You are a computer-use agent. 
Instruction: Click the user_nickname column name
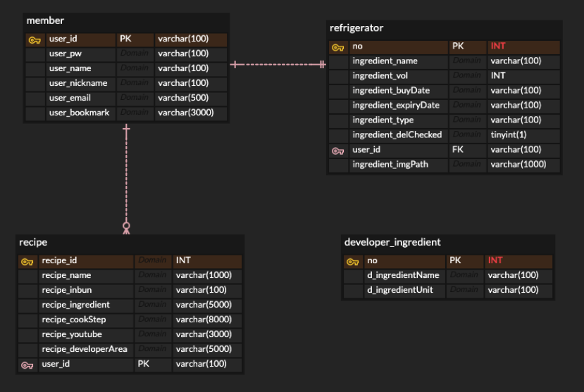pyautogui.click(x=78, y=83)
